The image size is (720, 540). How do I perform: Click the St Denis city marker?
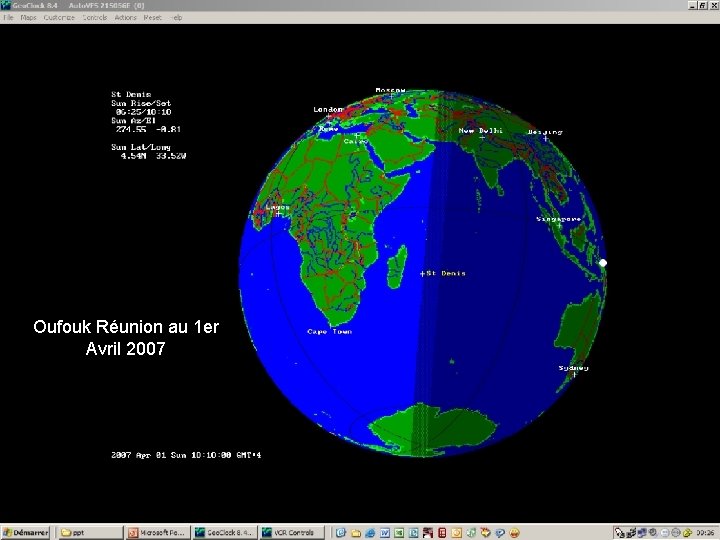click(422, 274)
